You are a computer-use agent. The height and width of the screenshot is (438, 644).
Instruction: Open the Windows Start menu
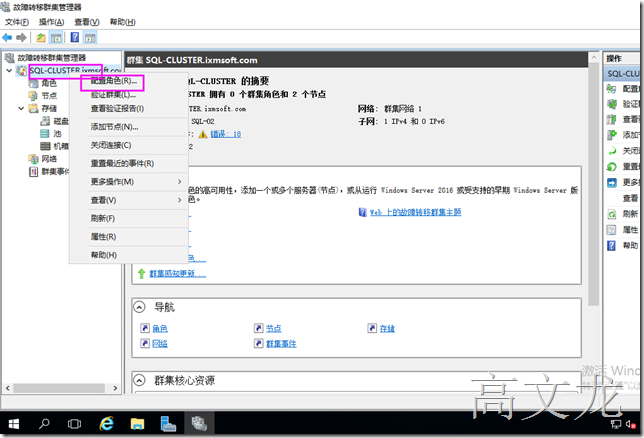14,424
